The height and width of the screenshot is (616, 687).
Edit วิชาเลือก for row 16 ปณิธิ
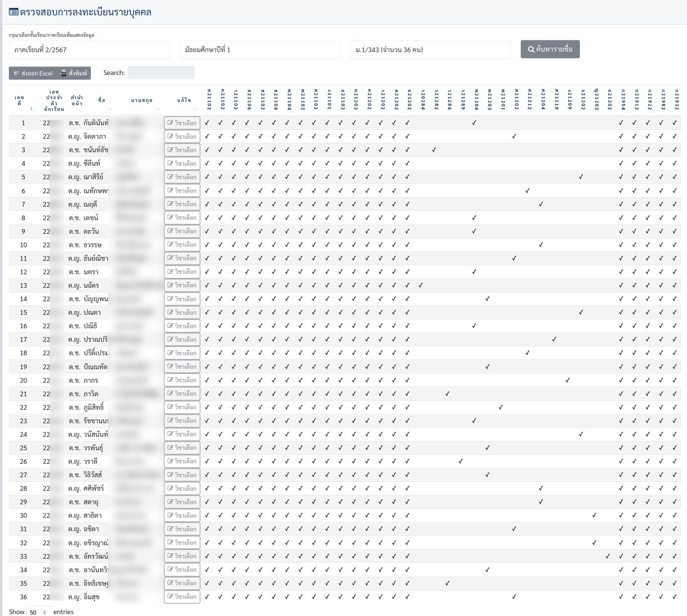182,326
